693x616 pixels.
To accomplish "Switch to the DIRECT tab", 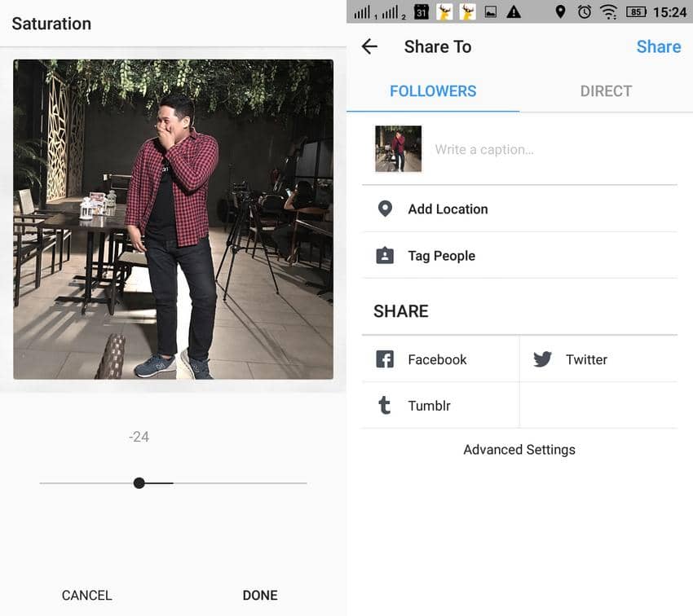I will (606, 91).
